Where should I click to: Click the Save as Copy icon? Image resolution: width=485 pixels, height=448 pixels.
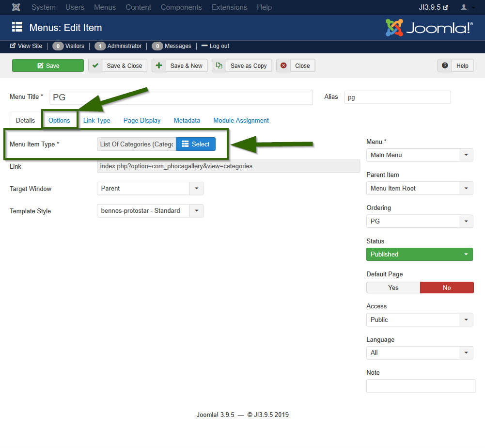coord(219,66)
